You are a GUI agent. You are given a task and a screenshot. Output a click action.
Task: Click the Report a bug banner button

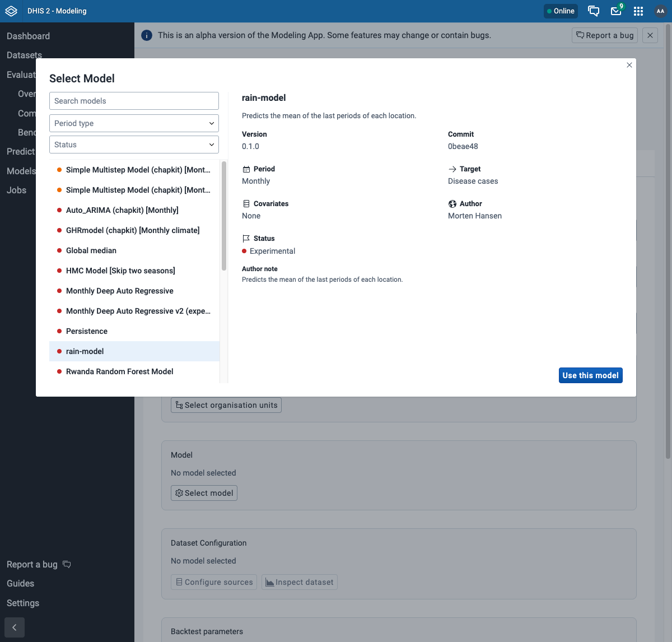(x=605, y=35)
